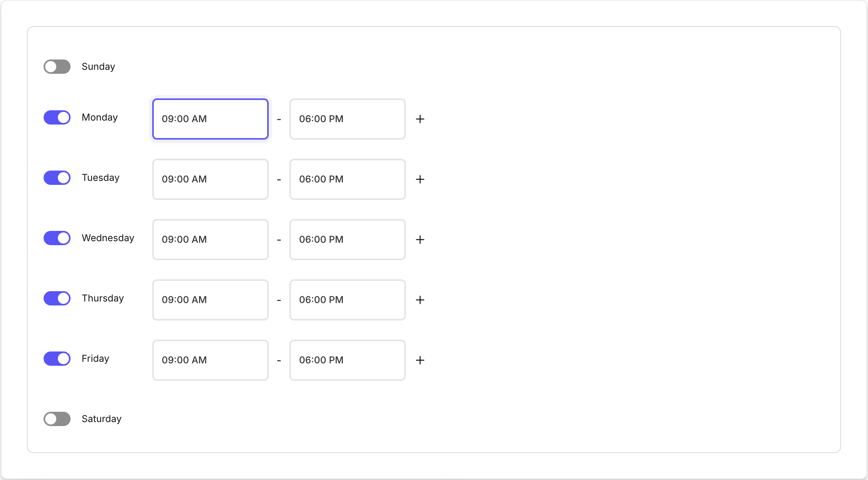Viewport: 868px width, 480px height.
Task: Open Thursday start time selector
Action: pyautogui.click(x=210, y=300)
